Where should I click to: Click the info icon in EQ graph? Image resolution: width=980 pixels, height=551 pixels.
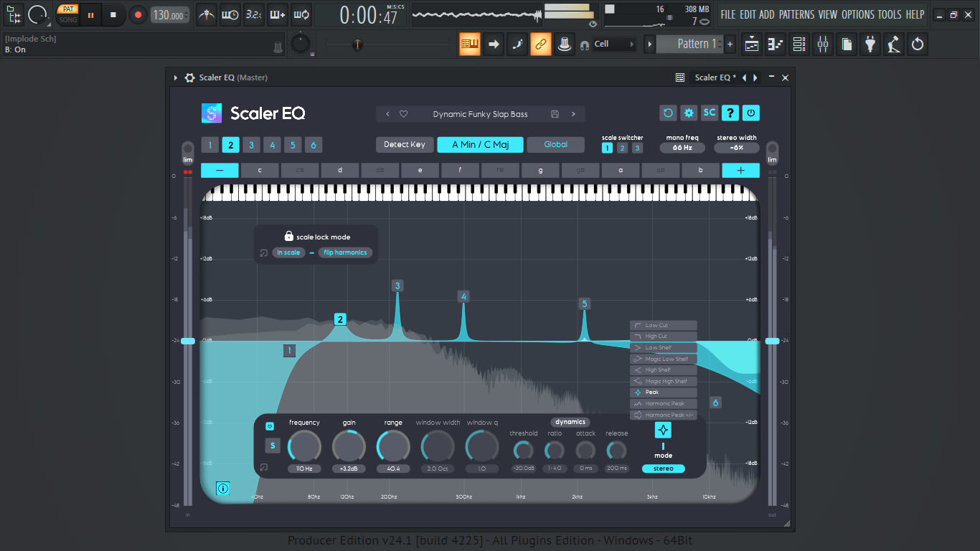(223, 489)
